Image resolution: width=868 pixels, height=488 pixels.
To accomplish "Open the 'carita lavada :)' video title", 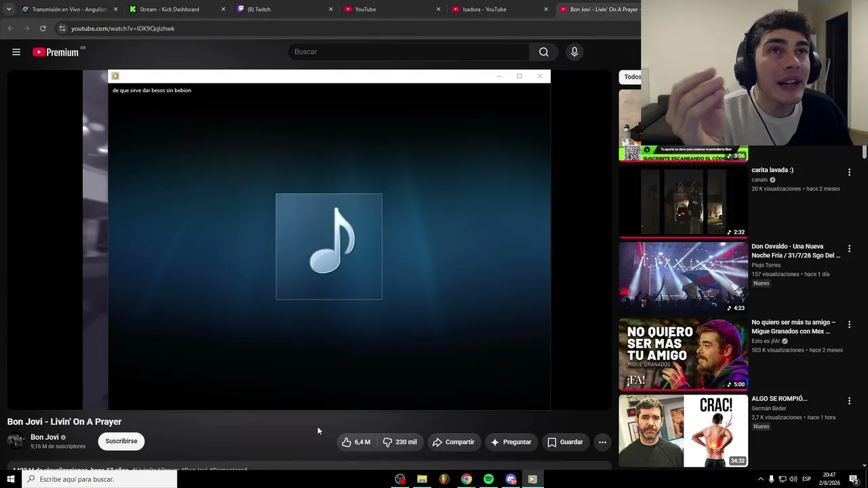I will point(772,170).
